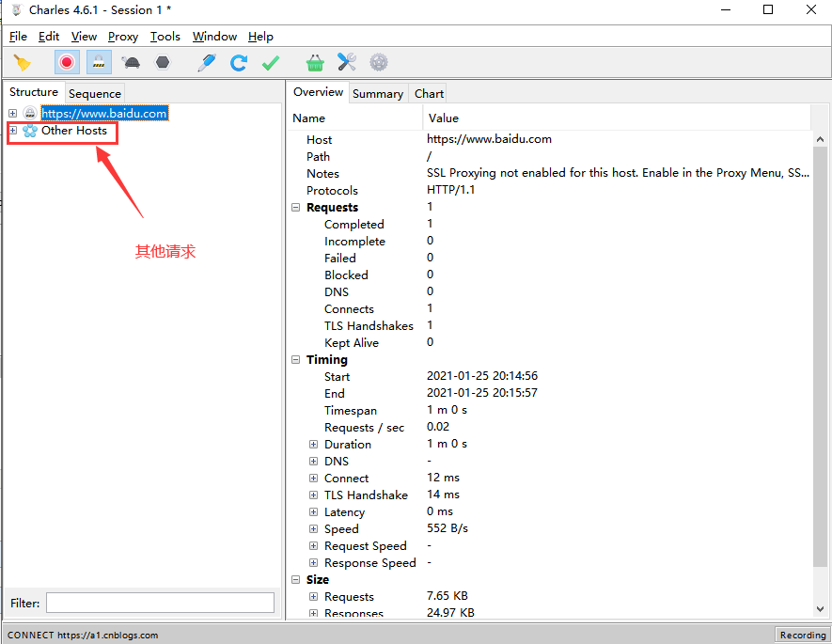This screenshot has height=644, width=832.
Task: Click the Start time 2021-01-25 20:14:56
Action: 482,376
